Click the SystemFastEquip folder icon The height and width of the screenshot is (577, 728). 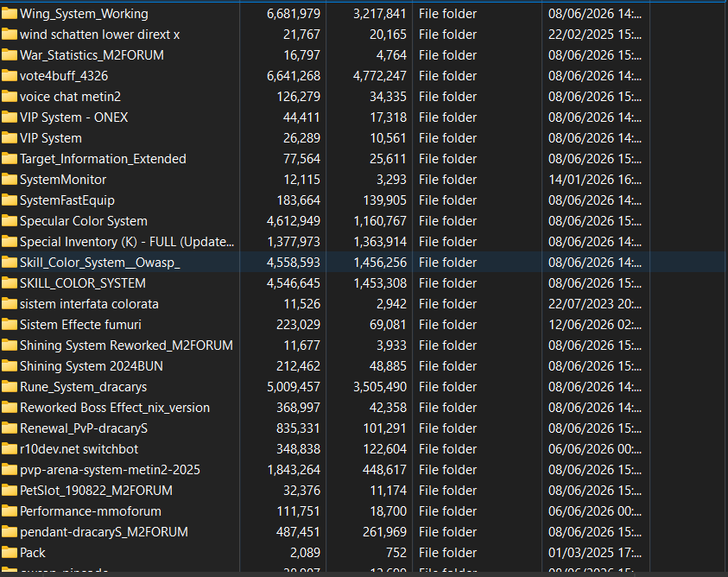point(9,200)
